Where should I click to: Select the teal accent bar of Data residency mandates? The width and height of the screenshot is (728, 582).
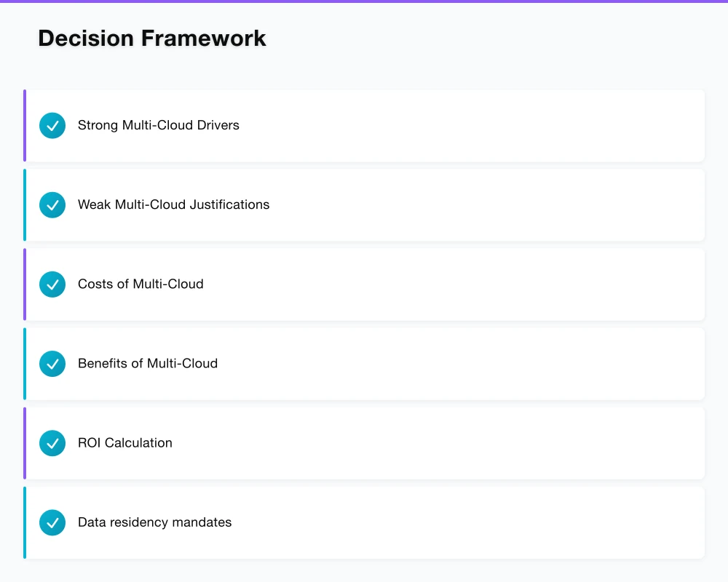pos(25,522)
